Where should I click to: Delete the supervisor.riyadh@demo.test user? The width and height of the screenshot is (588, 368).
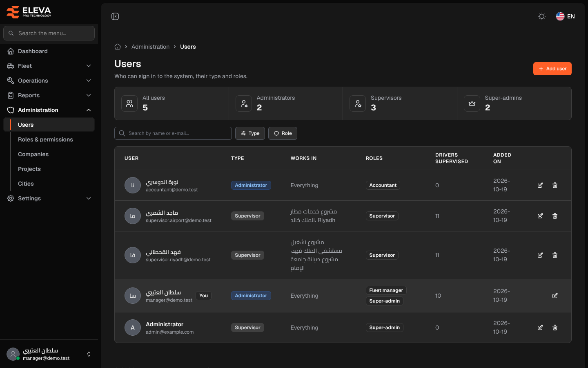pyautogui.click(x=555, y=255)
